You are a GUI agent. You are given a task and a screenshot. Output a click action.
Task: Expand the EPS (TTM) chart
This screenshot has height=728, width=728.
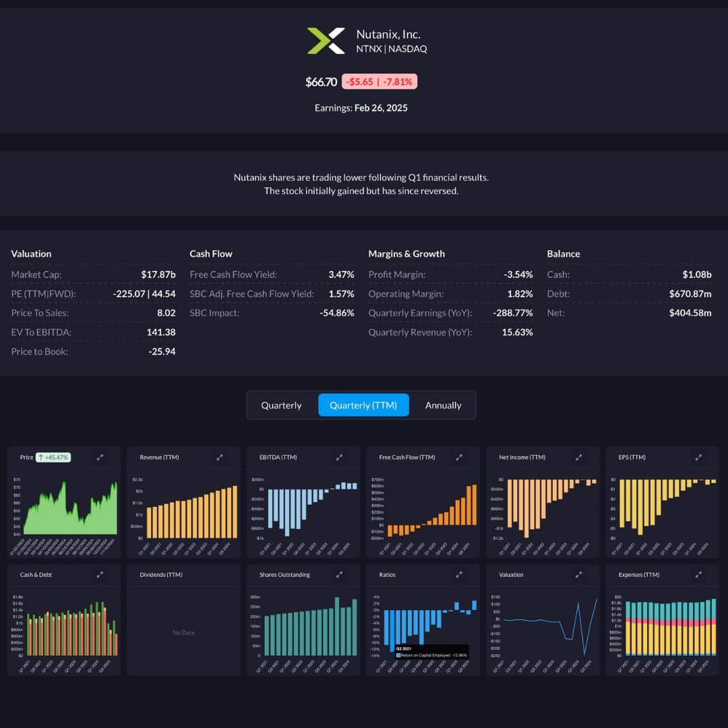(x=698, y=457)
